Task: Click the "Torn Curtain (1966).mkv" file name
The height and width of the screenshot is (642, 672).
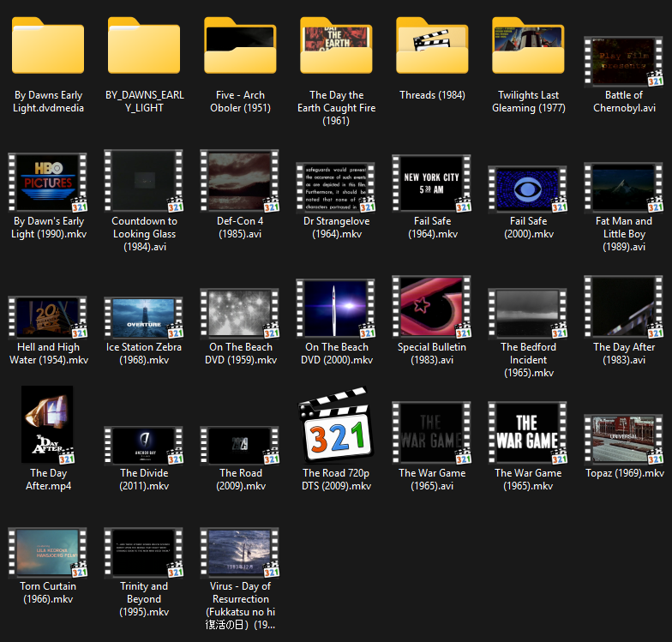Action: pos(48,592)
